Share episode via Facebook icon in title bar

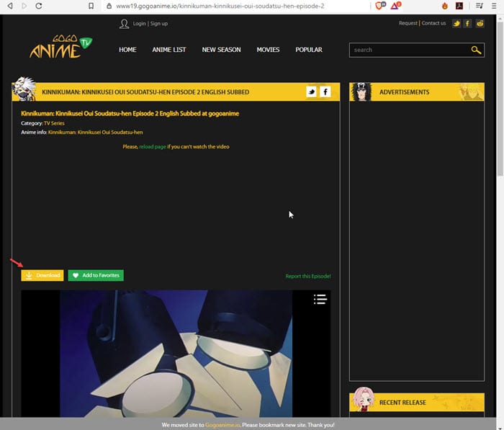point(325,92)
